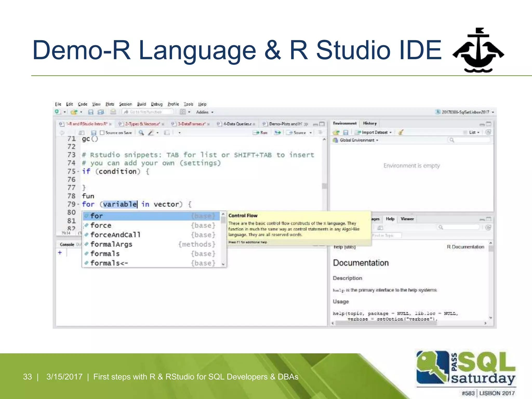Toggle the Source on Save checkbox
Screen dimensions: 532x399
102,133
